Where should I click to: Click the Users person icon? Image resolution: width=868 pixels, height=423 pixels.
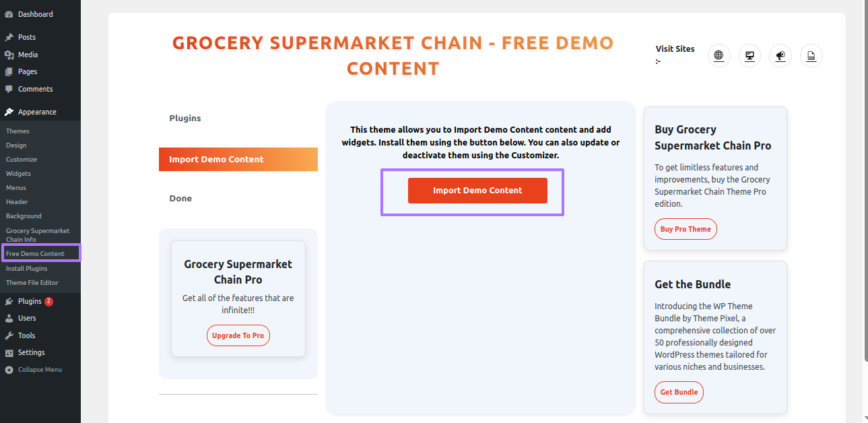[9, 318]
